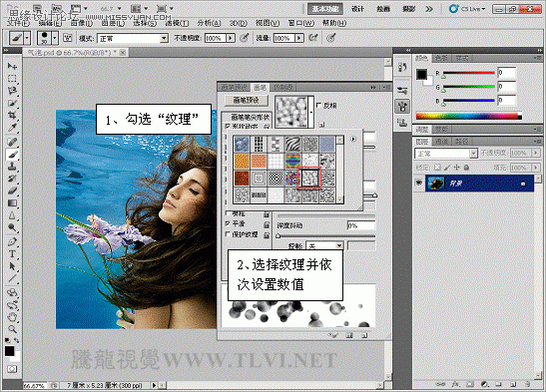Viewport: 546px width, 392px height.
Task: Click the 深度抖动 percentage field
Action: click(x=360, y=225)
